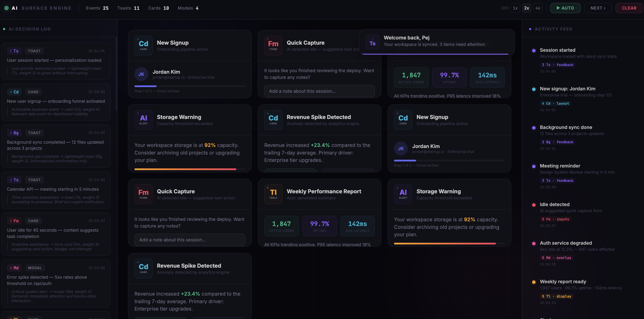Click the 'Idle detected' feed title
This screenshot has width=644, height=319.
point(554,204)
